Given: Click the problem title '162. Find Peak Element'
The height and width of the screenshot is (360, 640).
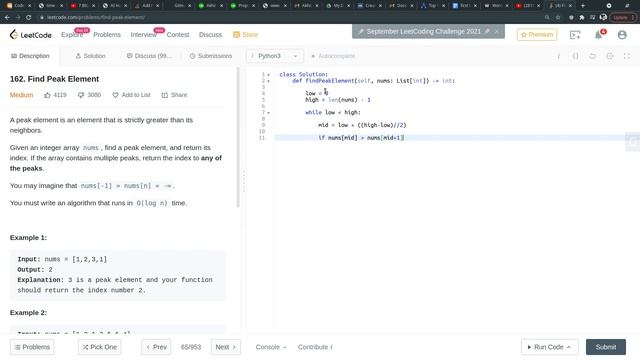Looking at the screenshot, I should [54, 79].
